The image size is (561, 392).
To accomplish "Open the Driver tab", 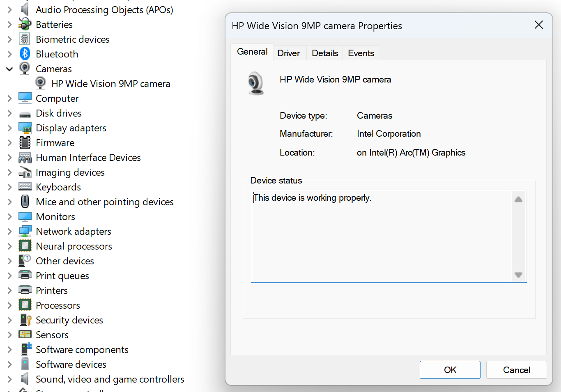I will [x=289, y=53].
